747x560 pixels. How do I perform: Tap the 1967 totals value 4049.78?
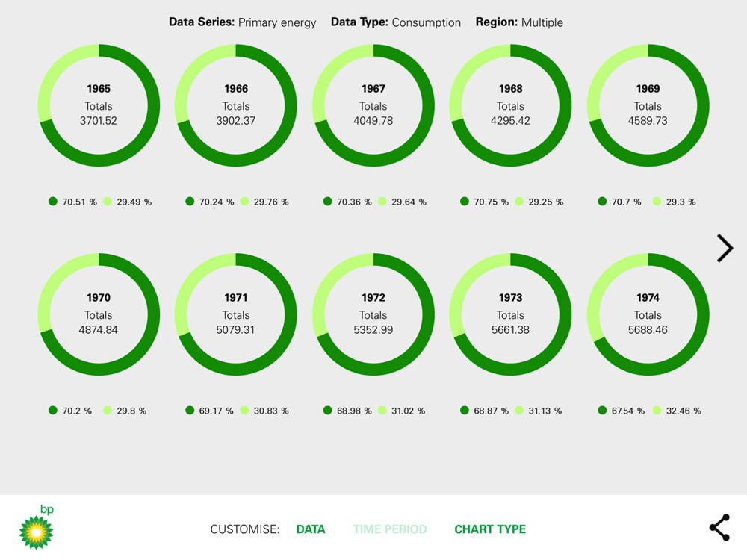click(373, 120)
